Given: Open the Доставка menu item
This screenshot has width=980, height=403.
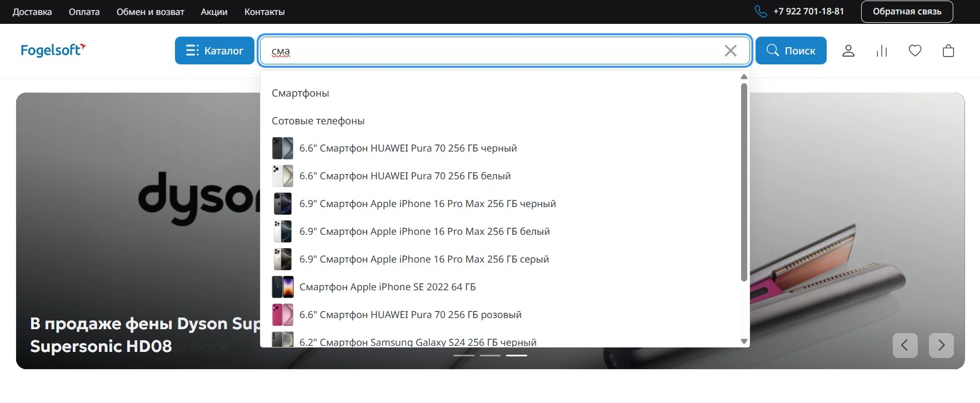Looking at the screenshot, I should (32, 12).
